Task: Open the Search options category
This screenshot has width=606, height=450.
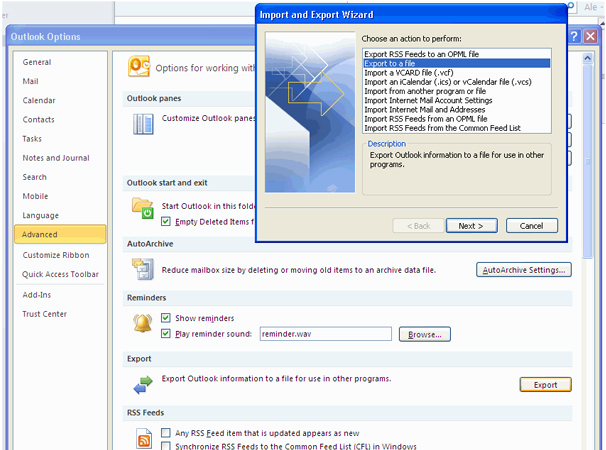Action: [34, 177]
